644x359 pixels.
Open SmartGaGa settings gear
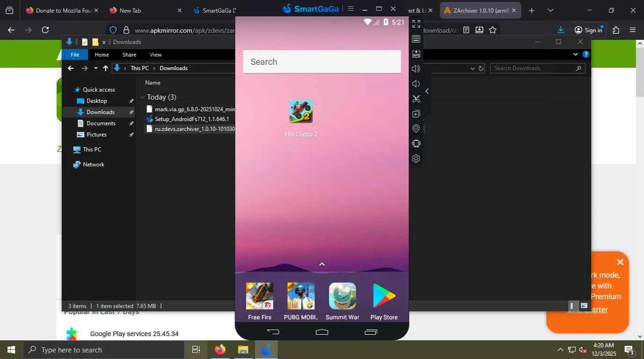(416, 158)
